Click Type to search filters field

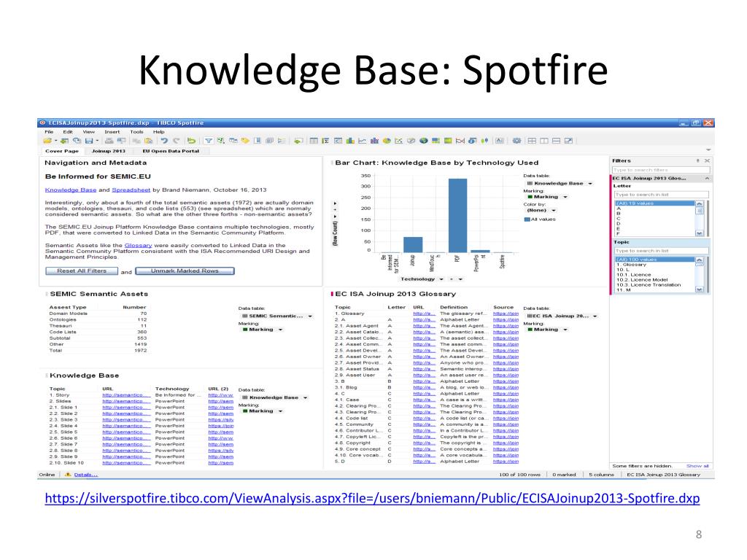[661, 170]
